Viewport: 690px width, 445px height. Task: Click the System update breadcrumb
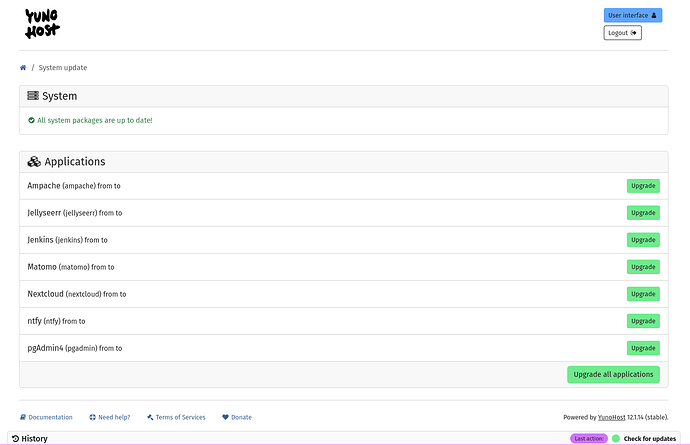coord(63,67)
